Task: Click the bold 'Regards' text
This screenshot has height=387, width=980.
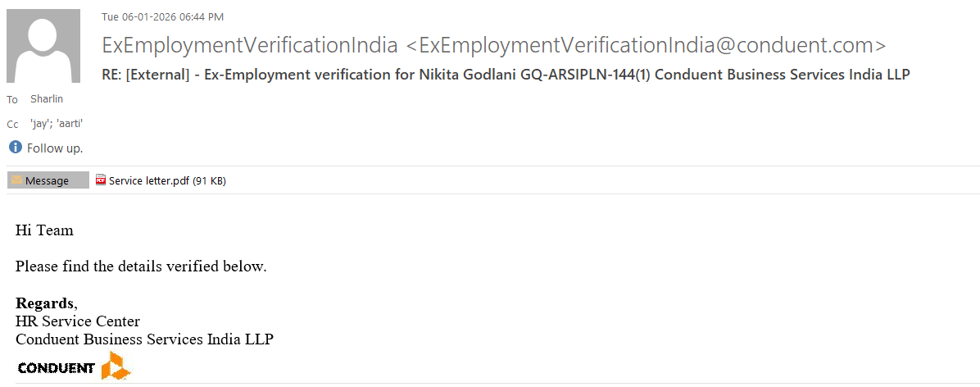Action: (x=44, y=303)
